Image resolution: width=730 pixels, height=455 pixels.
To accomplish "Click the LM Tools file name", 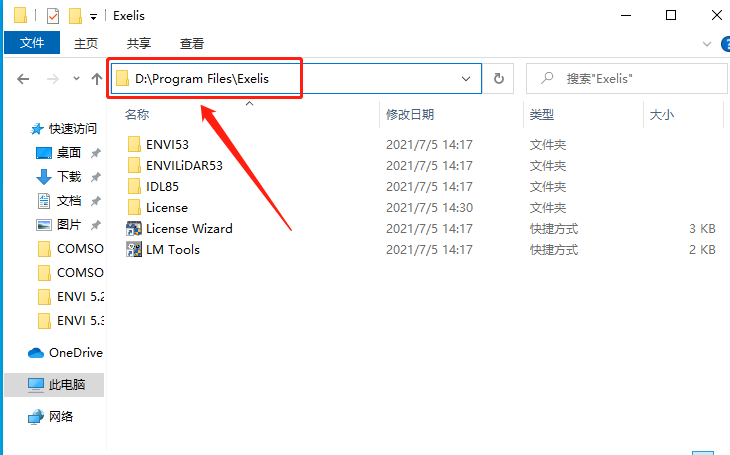I will click(173, 250).
